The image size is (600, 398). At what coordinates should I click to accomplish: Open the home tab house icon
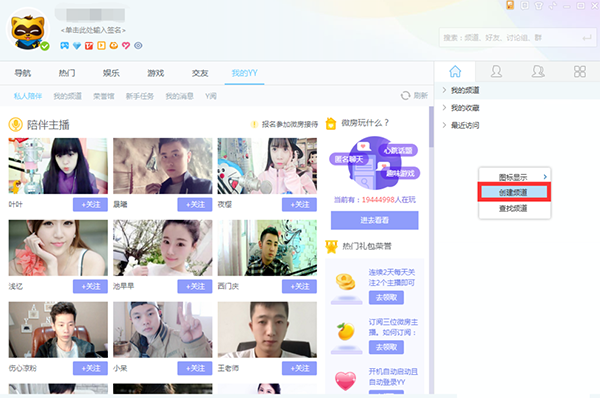point(455,71)
